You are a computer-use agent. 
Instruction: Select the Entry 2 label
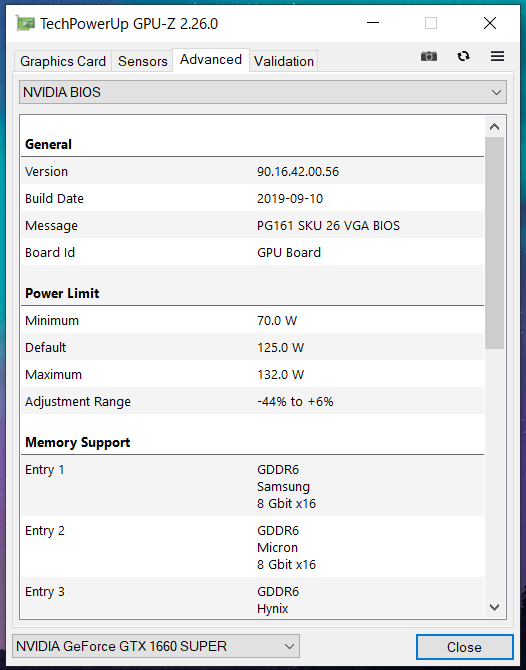[x=44, y=530]
